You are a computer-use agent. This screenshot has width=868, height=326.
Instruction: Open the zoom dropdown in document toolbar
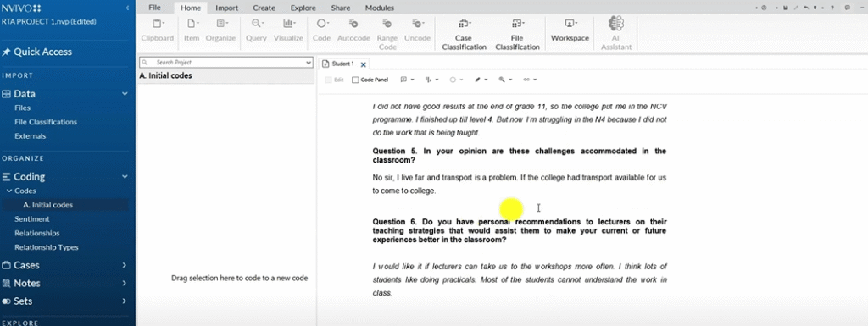tap(505, 80)
